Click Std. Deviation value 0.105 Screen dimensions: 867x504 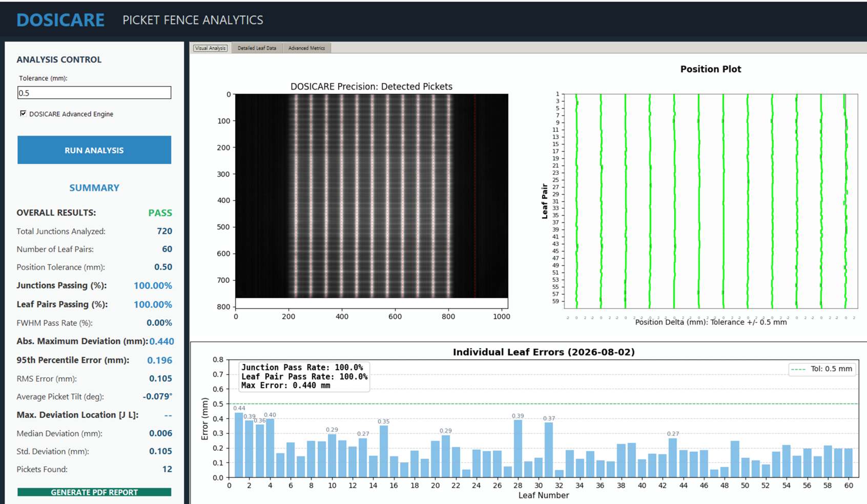[x=160, y=451]
